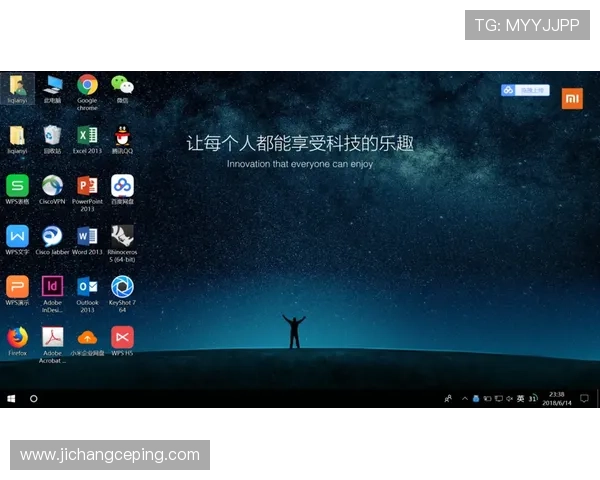This screenshot has width=600, height=480.
Task: Open Rhinoceros 5 (64-bit) shortcut
Action: point(122,236)
